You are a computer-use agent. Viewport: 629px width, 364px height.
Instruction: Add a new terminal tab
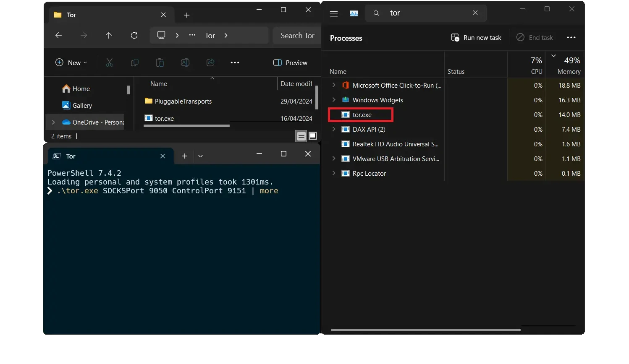[185, 156]
